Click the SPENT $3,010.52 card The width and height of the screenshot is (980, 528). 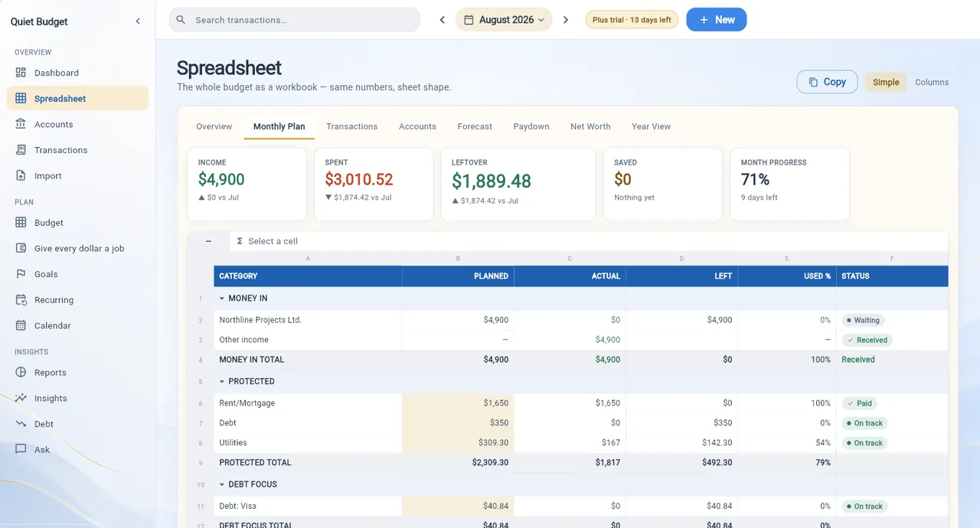pos(374,184)
